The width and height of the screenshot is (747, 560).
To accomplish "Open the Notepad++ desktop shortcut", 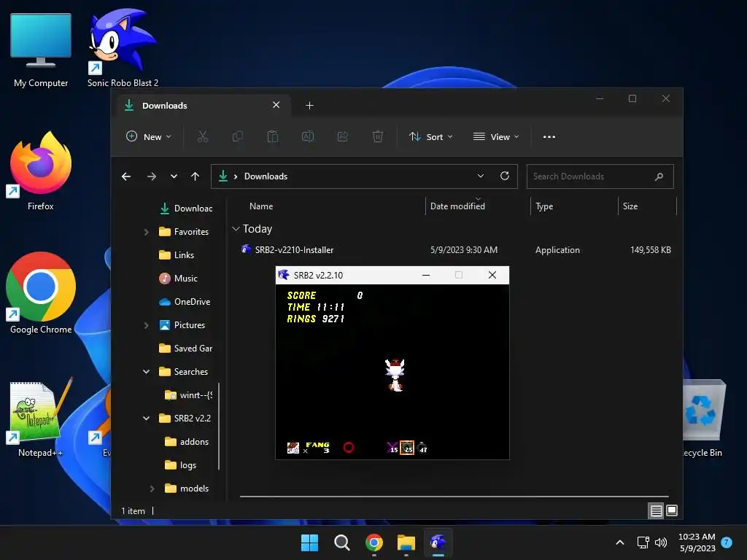I will pyautogui.click(x=41, y=416).
